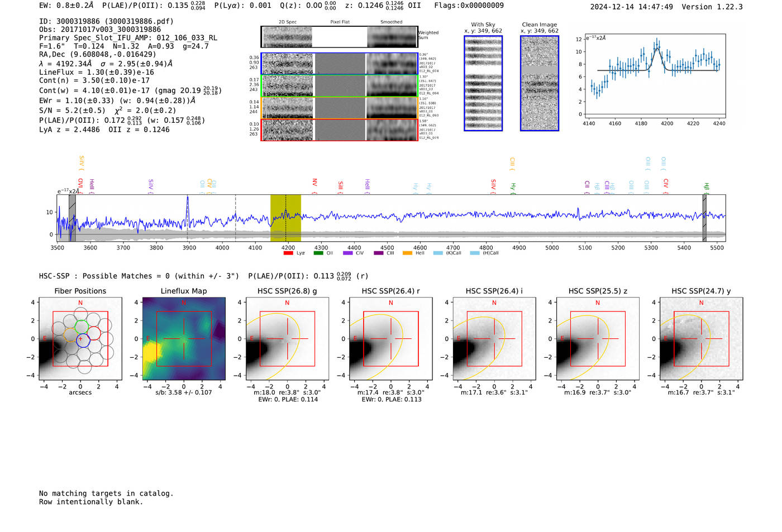Click the Primary Spec_Slot_IFU_AMP line
The image size is (782, 532).
pos(128,38)
